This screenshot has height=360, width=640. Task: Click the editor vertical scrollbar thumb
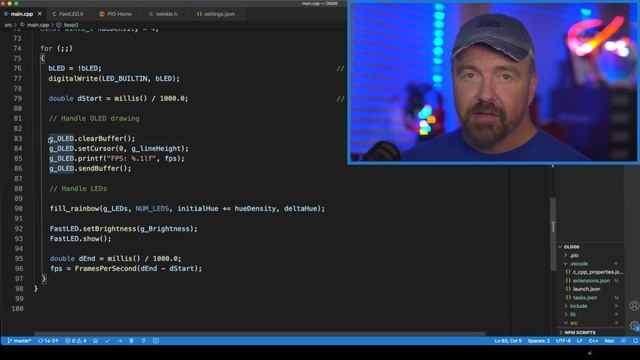[553, 233]
